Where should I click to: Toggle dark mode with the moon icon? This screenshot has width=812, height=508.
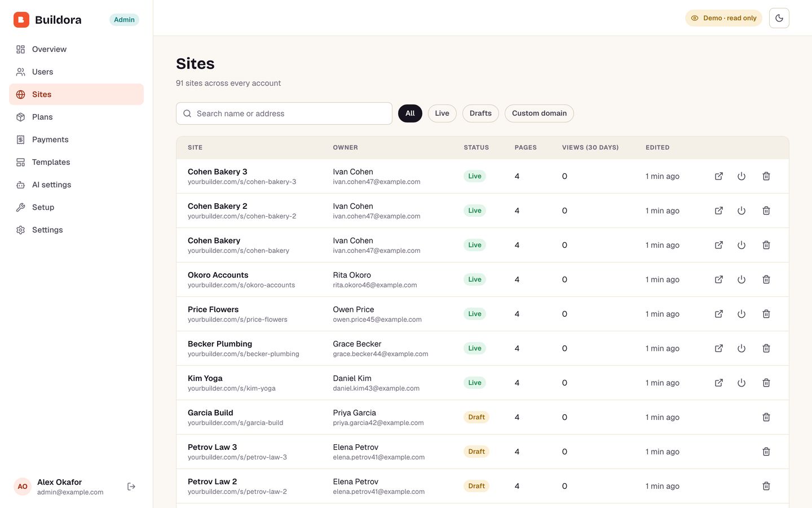pos(779,18)
